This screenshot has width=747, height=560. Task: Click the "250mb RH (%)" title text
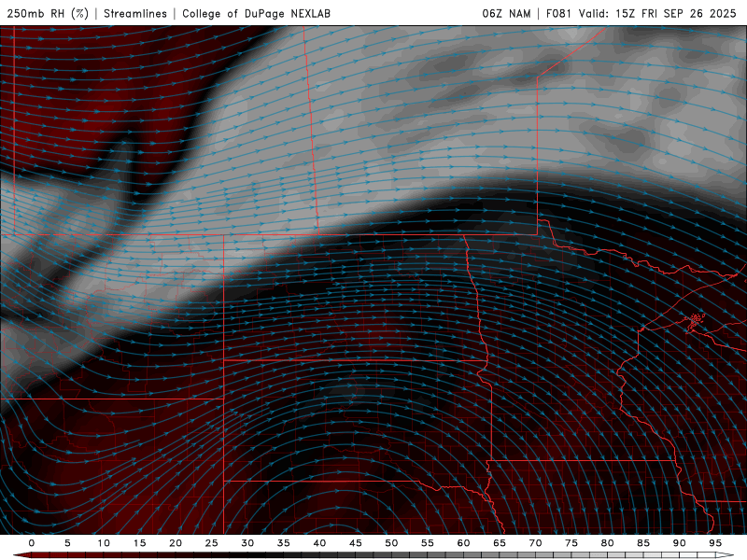pos(48,13)
